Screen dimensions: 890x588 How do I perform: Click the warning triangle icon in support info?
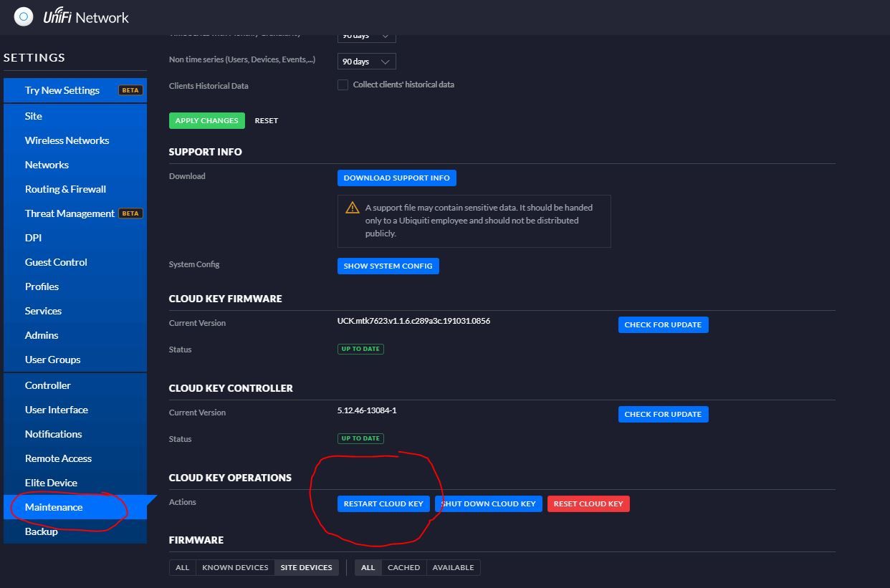(x=353, y=208)
